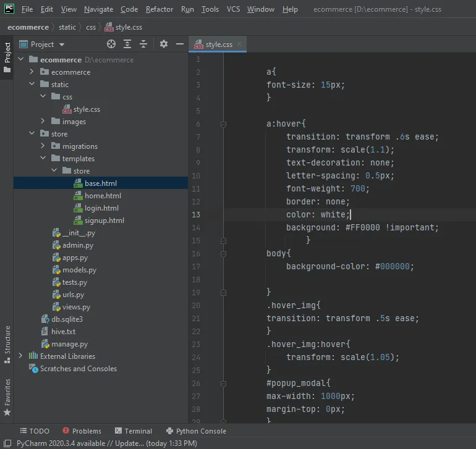Open Project panel settings gear
The image size is (476, 449).
pos(164,44)
